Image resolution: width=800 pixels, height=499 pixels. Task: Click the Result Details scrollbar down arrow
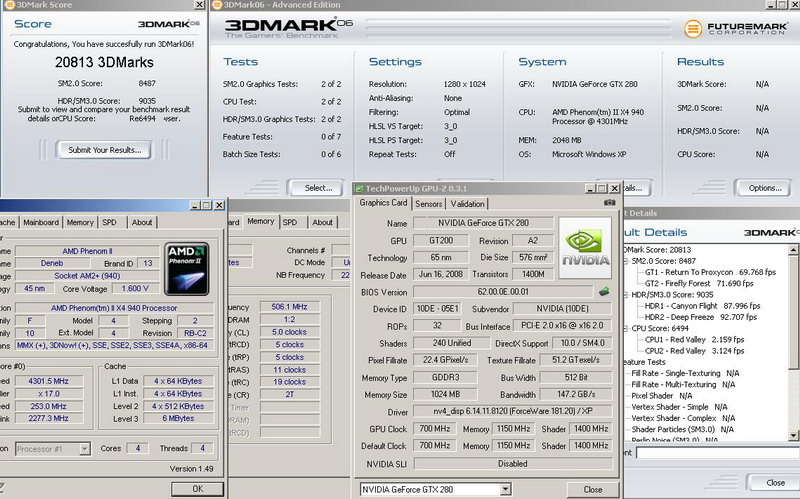[x=793, y=436]
